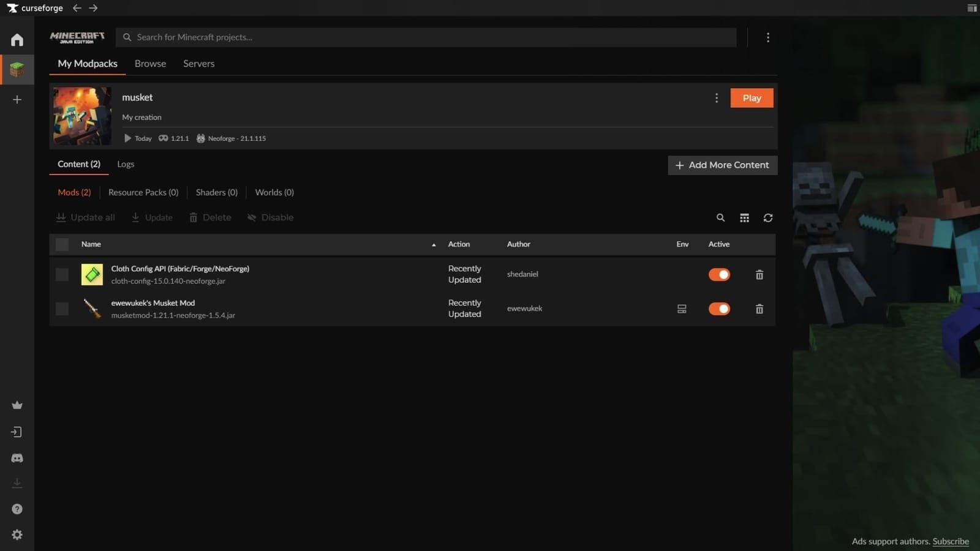Open the Home screen from the sidebar
The width and height of the screenshot is (980, 551).
17,39
